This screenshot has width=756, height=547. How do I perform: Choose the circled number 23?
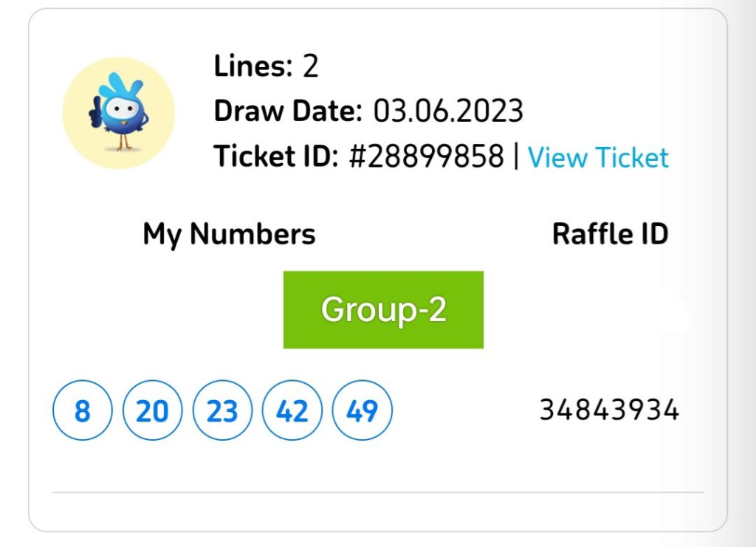(222, 410)
